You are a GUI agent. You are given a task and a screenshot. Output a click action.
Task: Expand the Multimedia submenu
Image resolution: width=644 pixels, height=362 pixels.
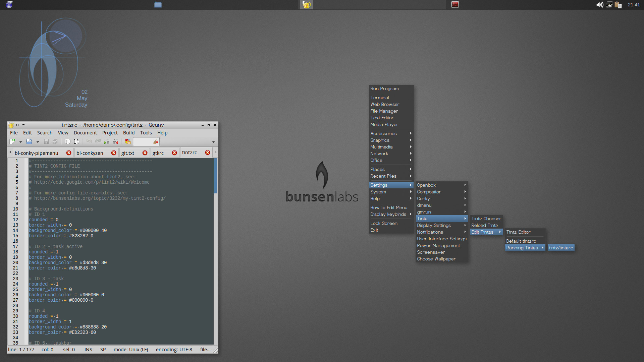coord(391,147)
